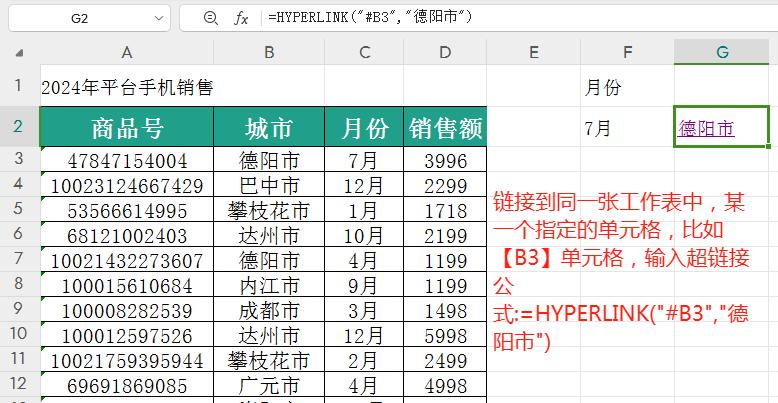Select row 2 header
This screenshot has height=403, width=778.
pos(19,127)
